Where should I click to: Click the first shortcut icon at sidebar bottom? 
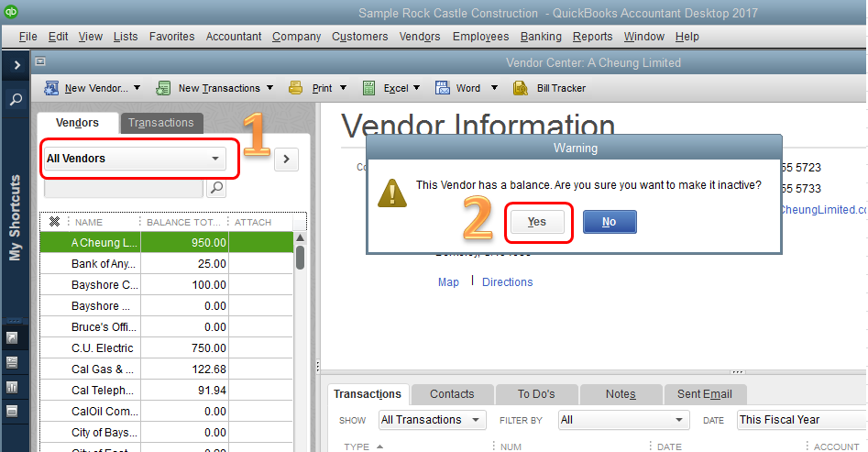[12, 338]
